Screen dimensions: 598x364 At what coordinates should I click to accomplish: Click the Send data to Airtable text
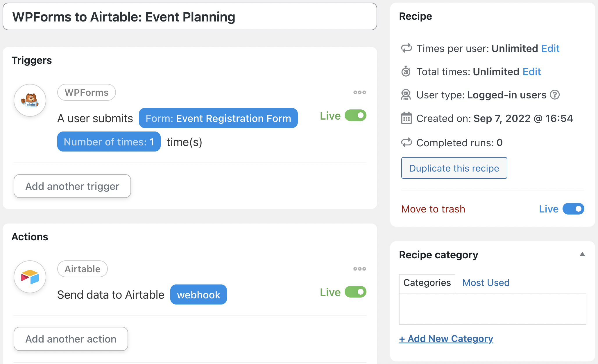click(x=111, y=295)
